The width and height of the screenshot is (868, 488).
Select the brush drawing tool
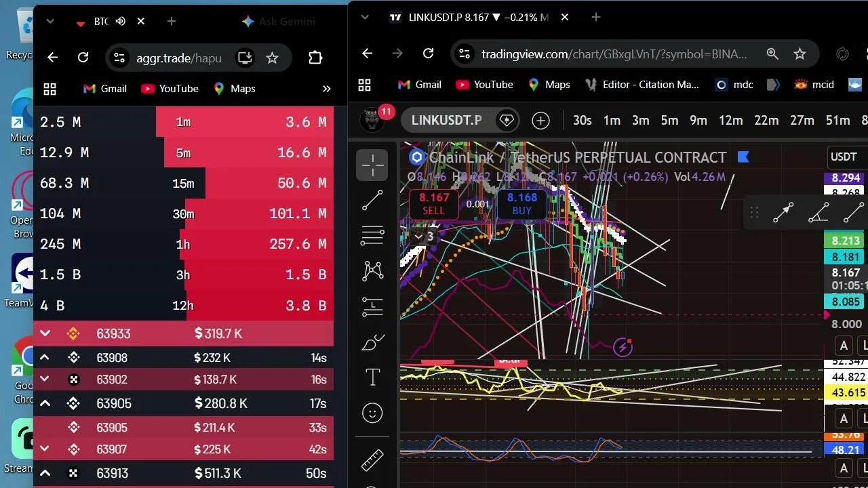[372, 342]
